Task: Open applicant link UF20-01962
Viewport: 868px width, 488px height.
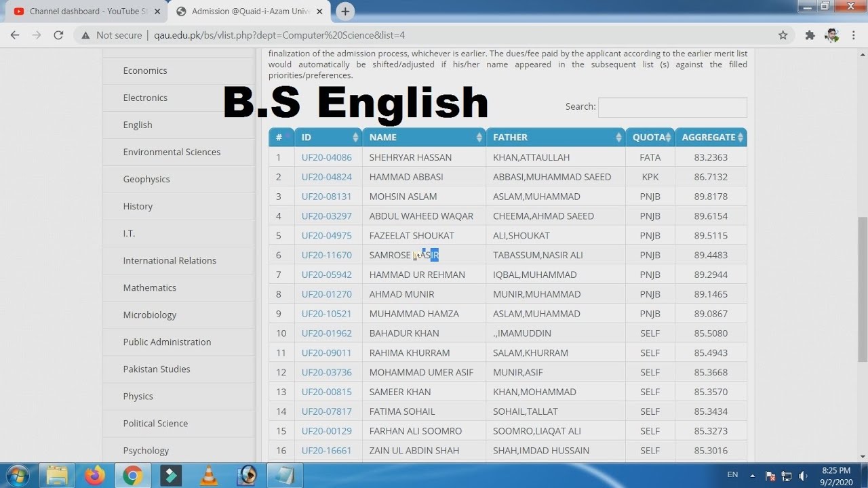Action: pyautogui.click(x=327, y=333)
